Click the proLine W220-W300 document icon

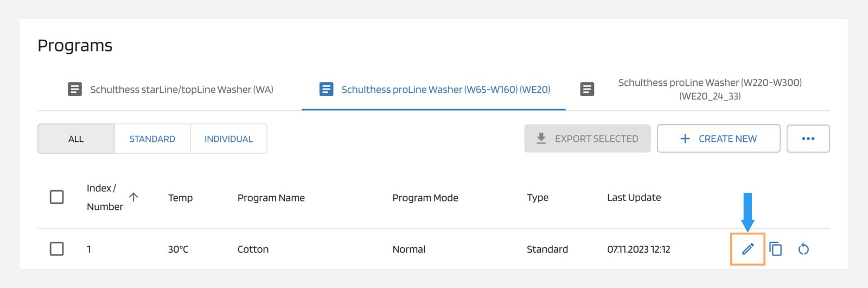pos(587,89)
